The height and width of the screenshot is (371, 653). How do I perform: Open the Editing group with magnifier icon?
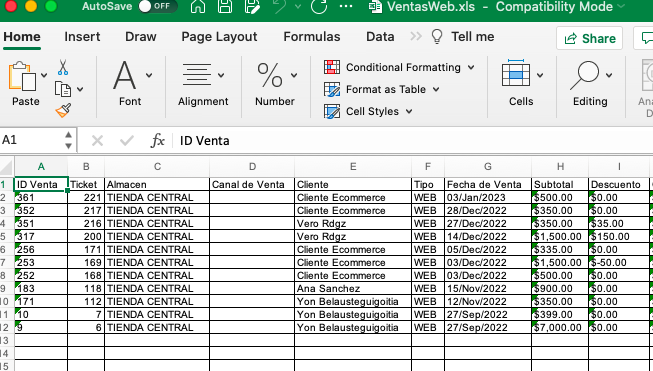(x=590, y=83)
